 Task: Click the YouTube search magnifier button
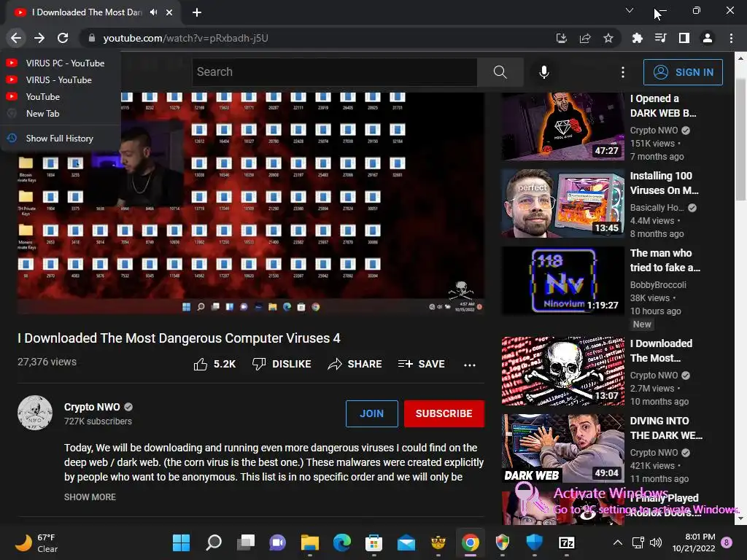[x=500, y=72]
